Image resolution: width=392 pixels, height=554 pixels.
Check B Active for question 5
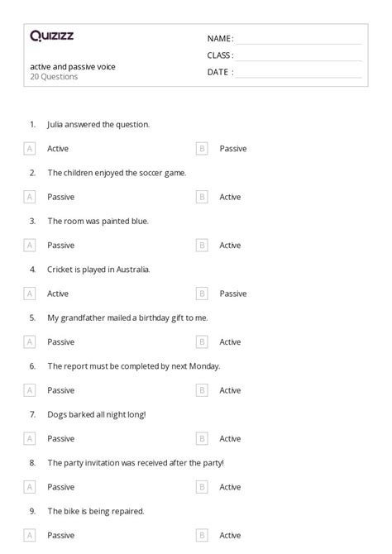click(x=202, y=342)
